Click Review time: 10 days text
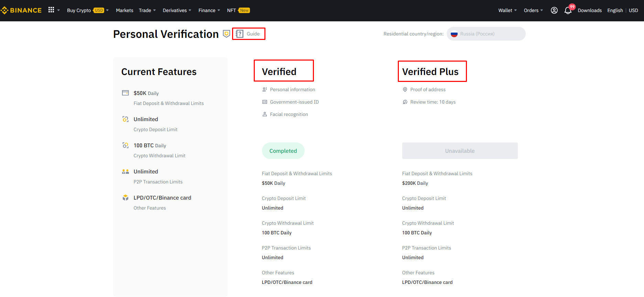The image size is (644, 297). click(x=433, y=102)
